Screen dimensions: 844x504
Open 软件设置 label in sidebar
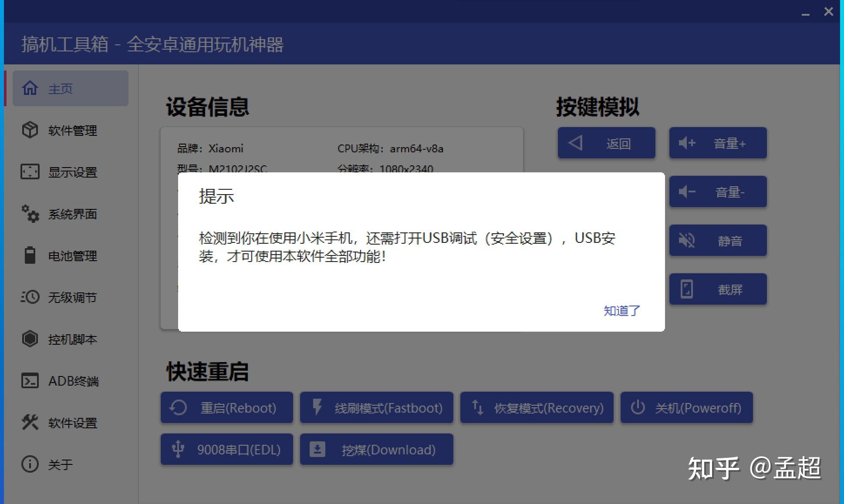pos(73,423)
